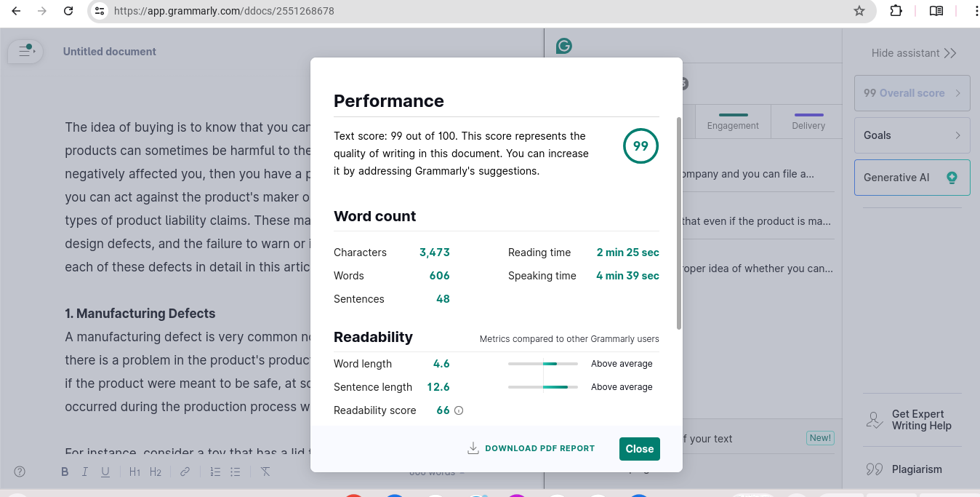
Task: Click Reading time 2 min 25 sec
Action: pos(628,253)
